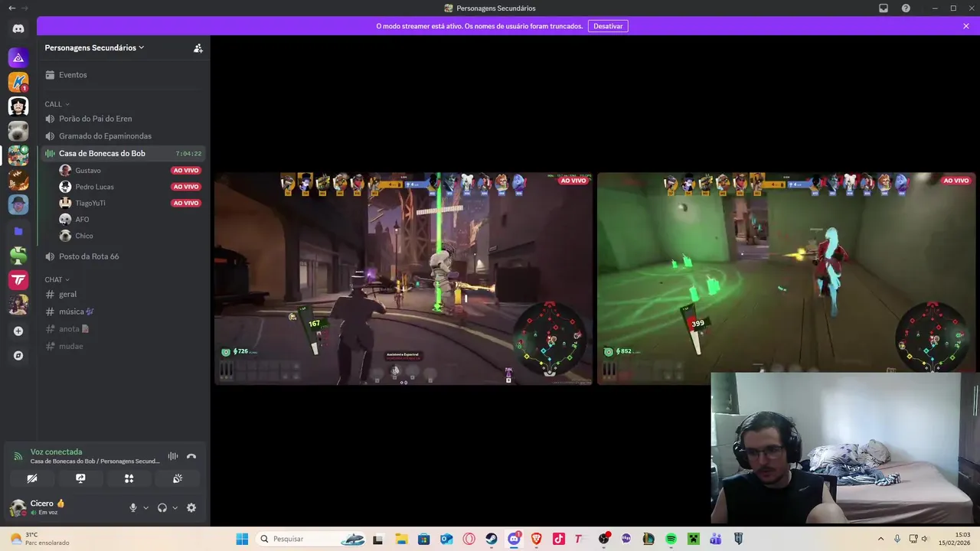980x551 pixels.
Task: Deafen audio with headphones icon
Action: (x=162, y=507)
